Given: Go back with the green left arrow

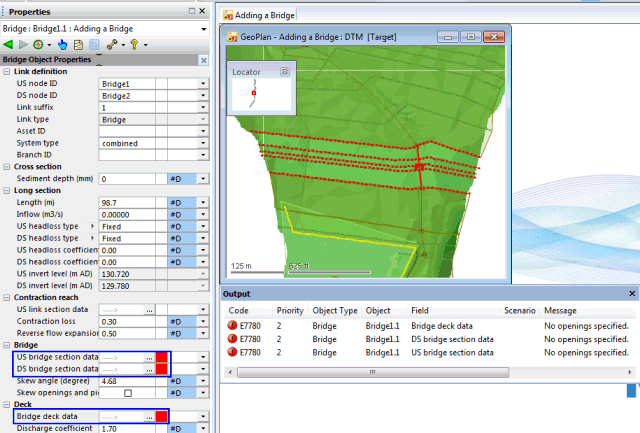Looking at the screenshot, I should tap(8, 44).
